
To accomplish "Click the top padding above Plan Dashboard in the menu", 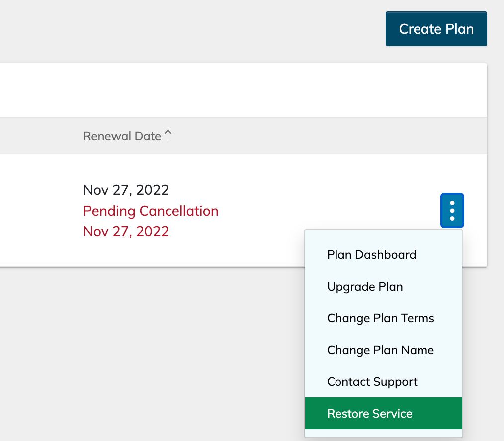I will pyautogui.click(x=383, y=234).
